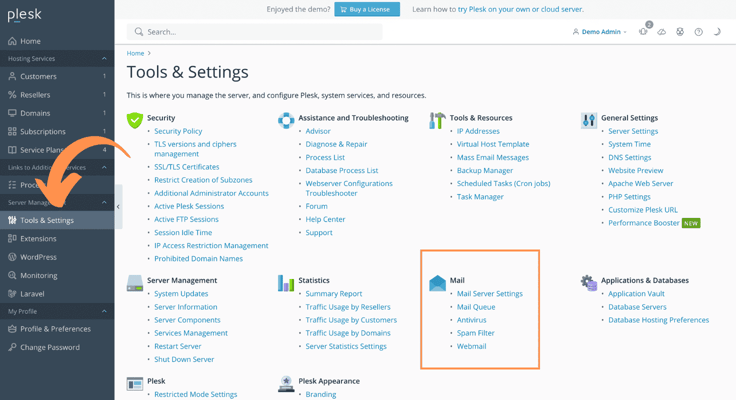Open the Spam Filter link
The image size is (736, 400).
(x=475, y=333)
